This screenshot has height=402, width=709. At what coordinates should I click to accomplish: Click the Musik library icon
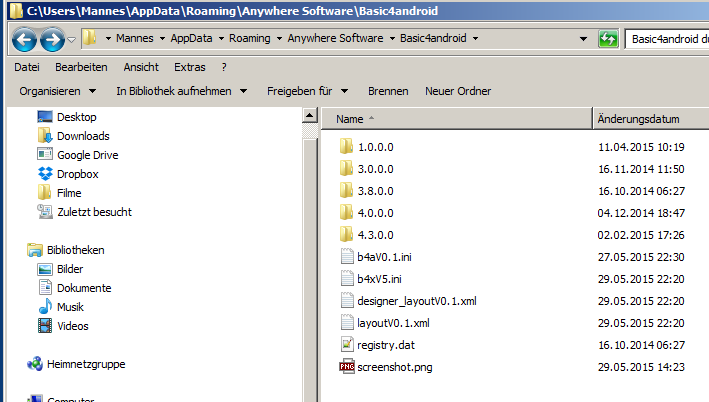[x=45, y=307]
